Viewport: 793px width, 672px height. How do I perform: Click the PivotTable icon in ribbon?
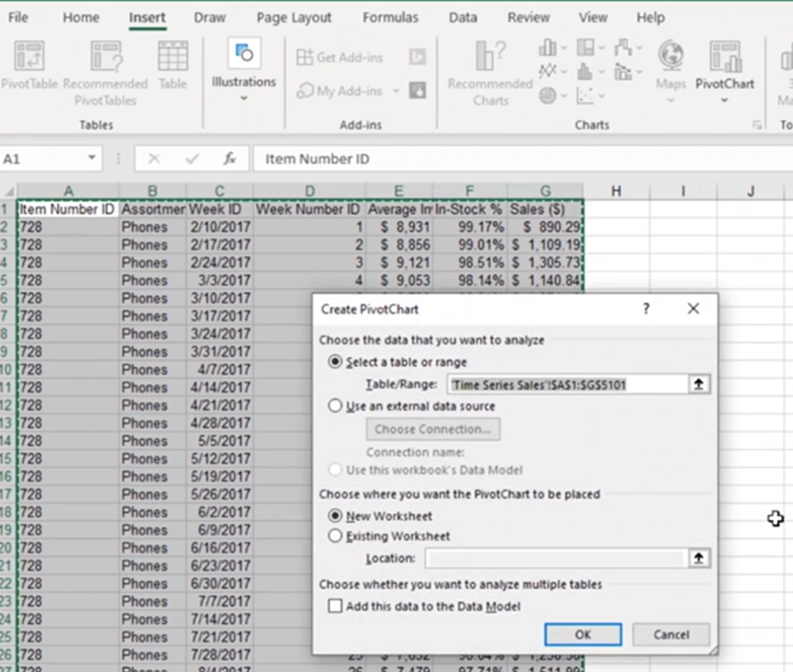coord(28,65)
